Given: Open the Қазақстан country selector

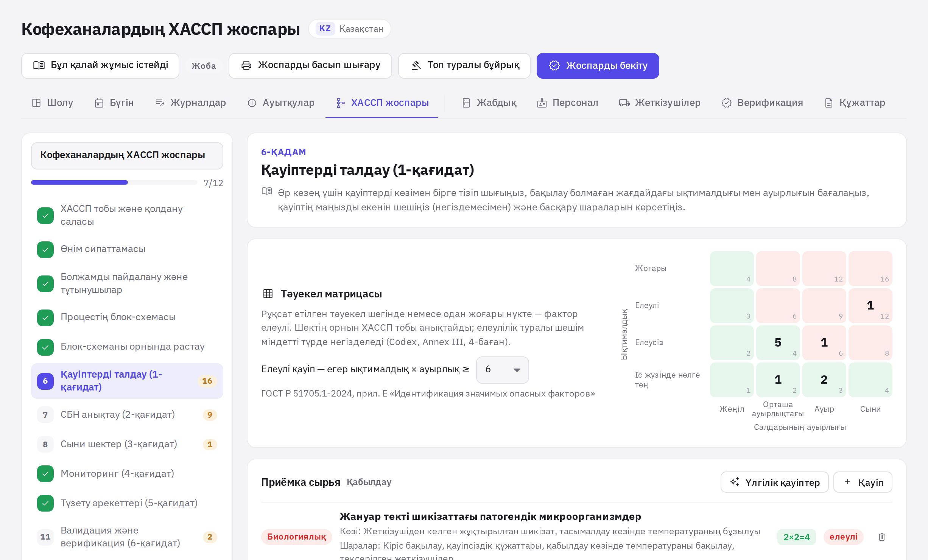Looking at the screenshot, I should (x=350, y=29).
